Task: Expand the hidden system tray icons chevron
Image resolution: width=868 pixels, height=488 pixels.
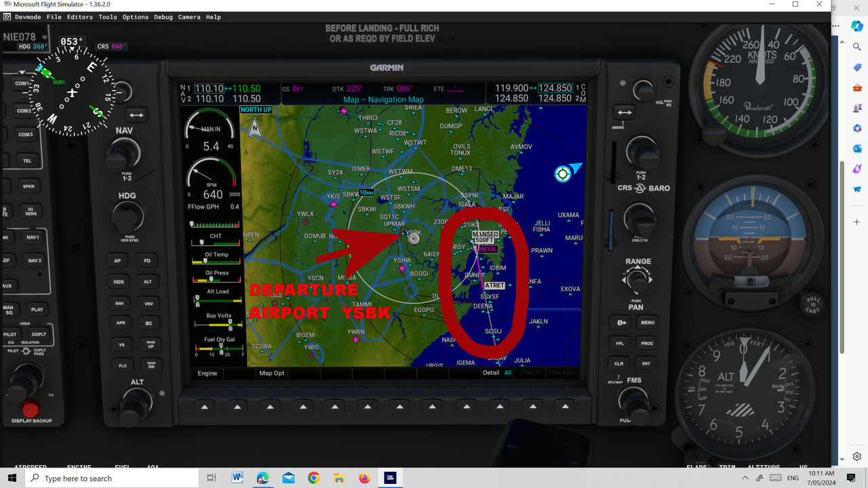Action: point(745,478)
